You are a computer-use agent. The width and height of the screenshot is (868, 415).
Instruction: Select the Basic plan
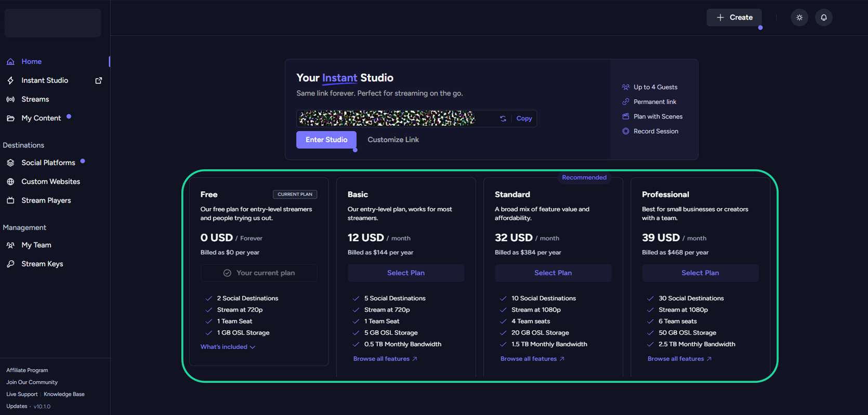pos(406,273)
